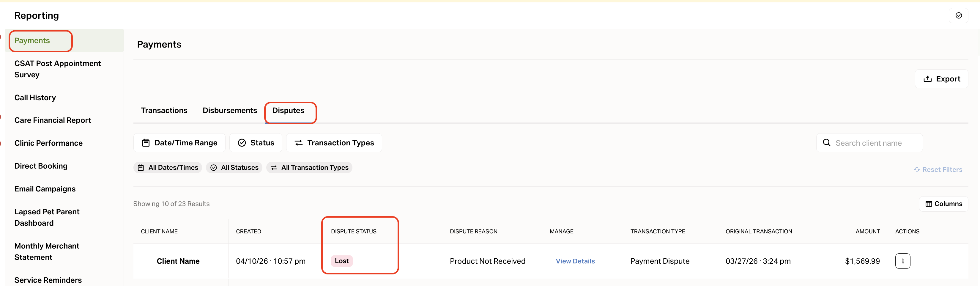This screenshot has height=286, width=980.
Task: Click the CLIENT NAME column header
Action: 159,232
